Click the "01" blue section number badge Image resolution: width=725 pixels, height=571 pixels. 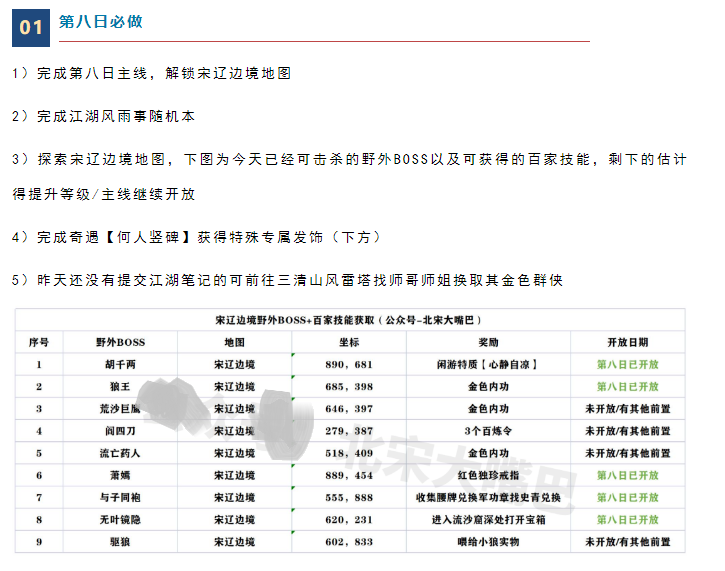click(x=31, y=28)
